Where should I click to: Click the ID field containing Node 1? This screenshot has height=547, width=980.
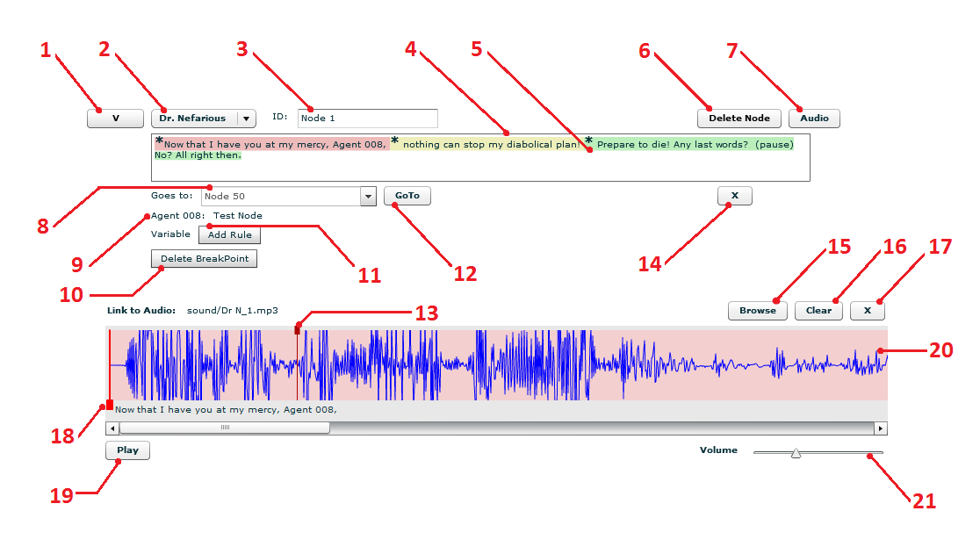pyautogui.click(x=367, y=119)
